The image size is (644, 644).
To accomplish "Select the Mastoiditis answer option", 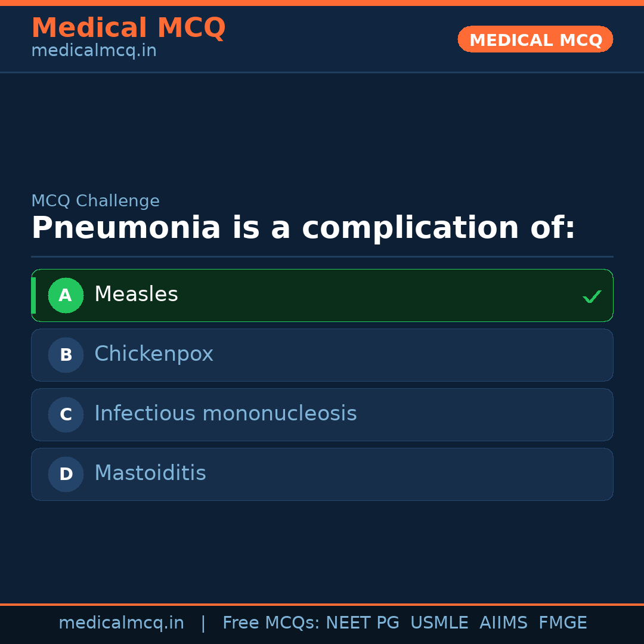I will [x=150, y=473].
